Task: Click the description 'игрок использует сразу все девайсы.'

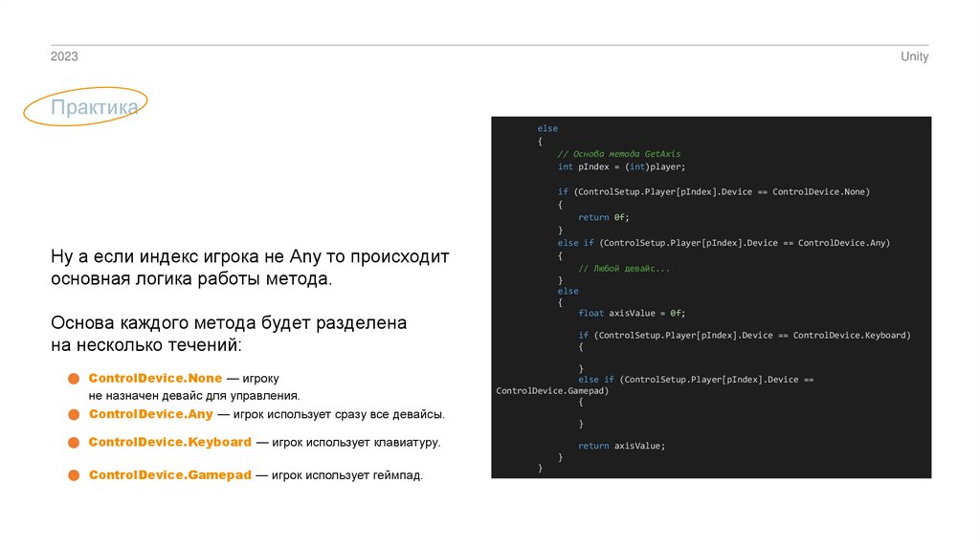Action: coord(339,414)
